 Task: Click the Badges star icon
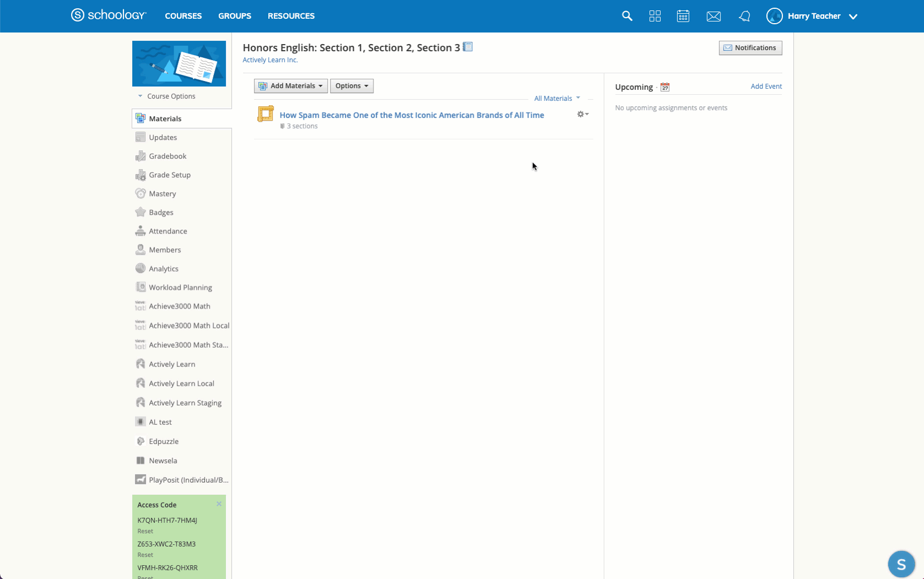(141, 212)
